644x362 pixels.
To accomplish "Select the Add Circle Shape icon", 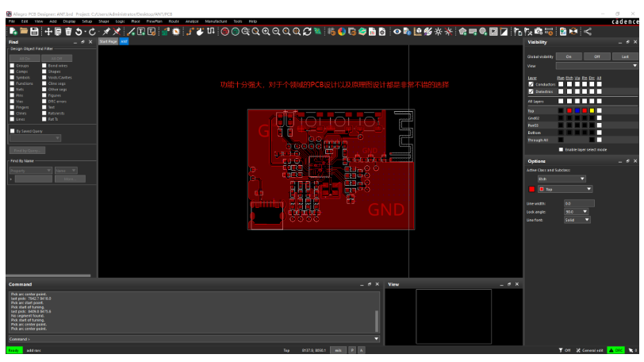I will coord(483,32).
